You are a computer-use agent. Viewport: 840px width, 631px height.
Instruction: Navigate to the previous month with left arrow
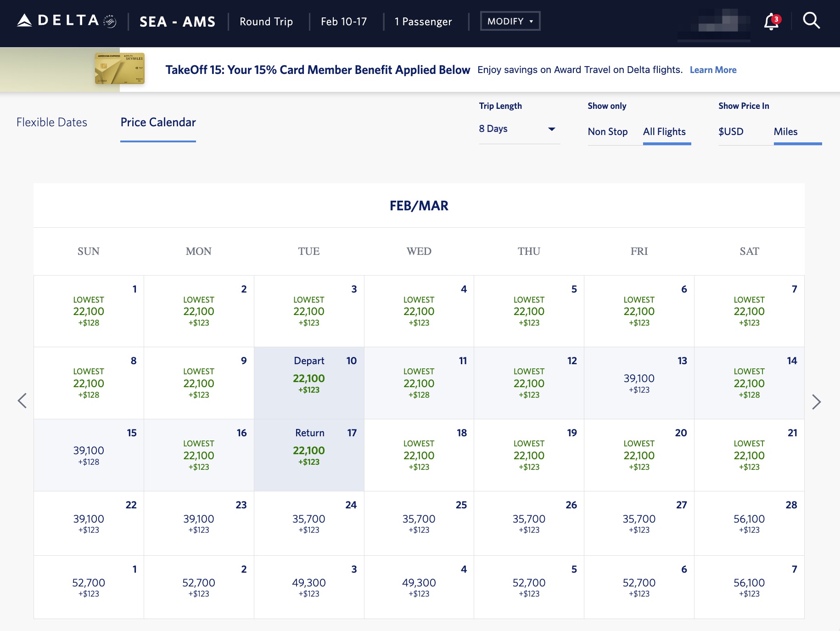point(22,400)
